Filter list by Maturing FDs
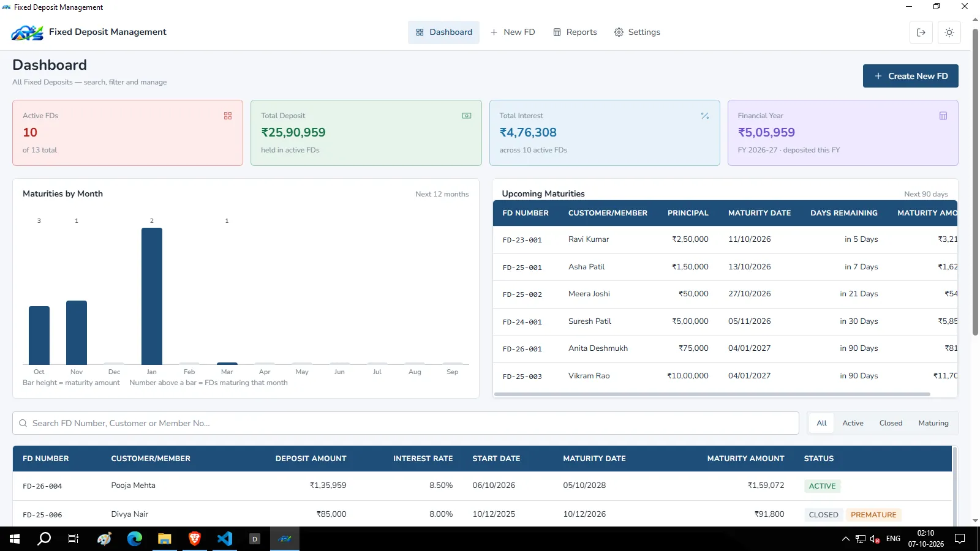The width and height of the screenshot is (980, 551). coord(933,423)
